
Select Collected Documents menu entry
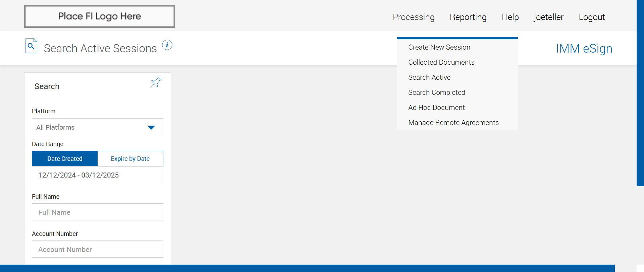click(x=441, y=62)
